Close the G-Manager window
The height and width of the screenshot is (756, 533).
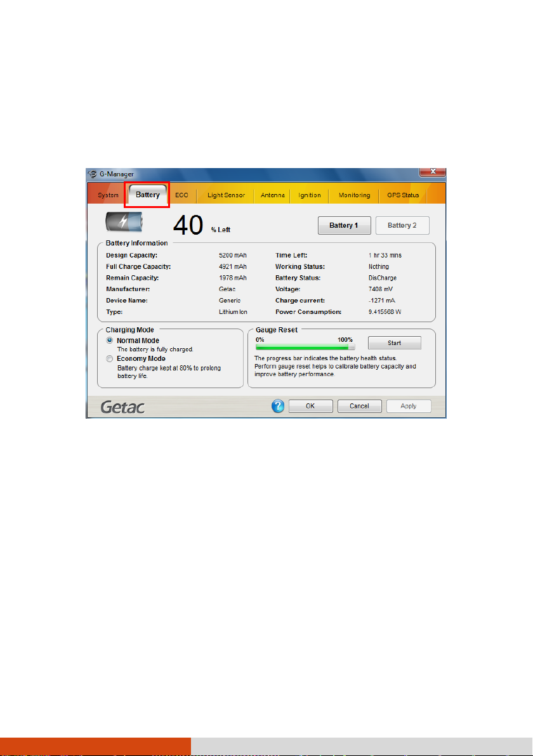coord(432,172)
